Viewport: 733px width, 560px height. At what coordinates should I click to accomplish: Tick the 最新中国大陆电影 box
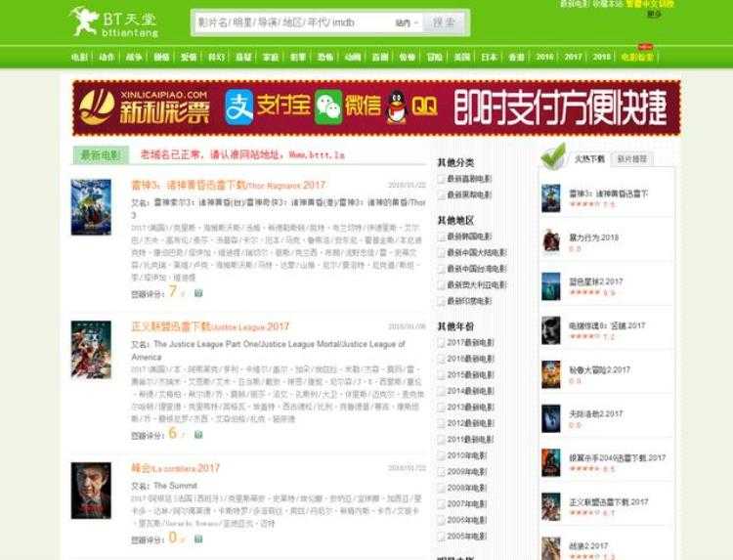tap(442, 252)
